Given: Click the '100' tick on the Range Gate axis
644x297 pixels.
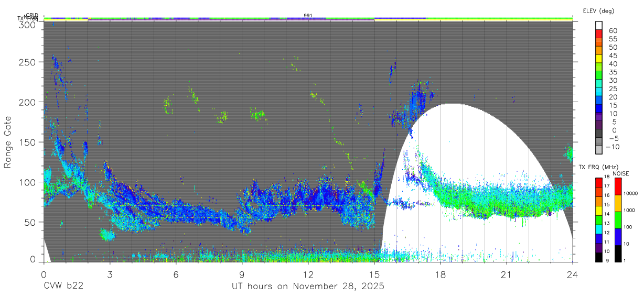Looking at the screenshot, I should click(x=28, y=182).
